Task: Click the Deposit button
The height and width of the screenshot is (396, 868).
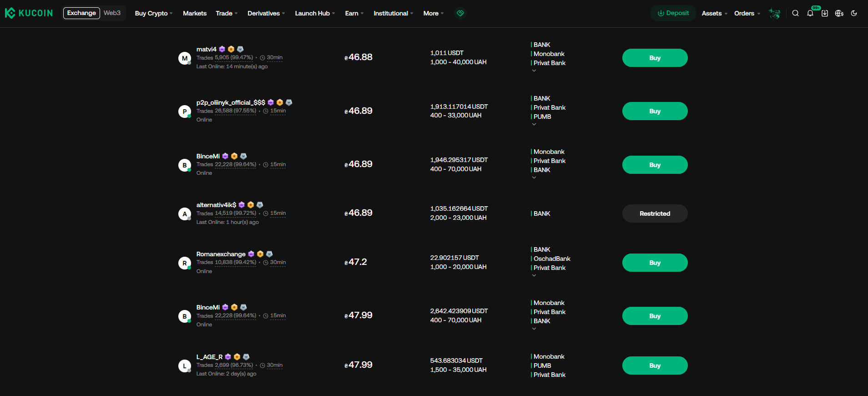Action: pos(673,13)
